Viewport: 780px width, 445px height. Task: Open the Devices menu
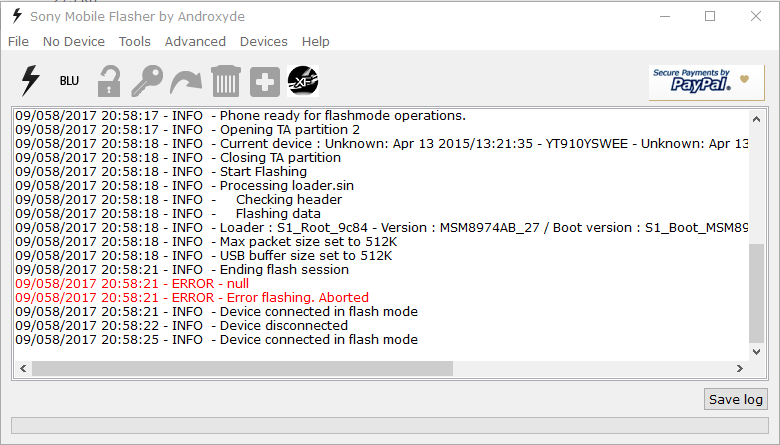point(264,42)
